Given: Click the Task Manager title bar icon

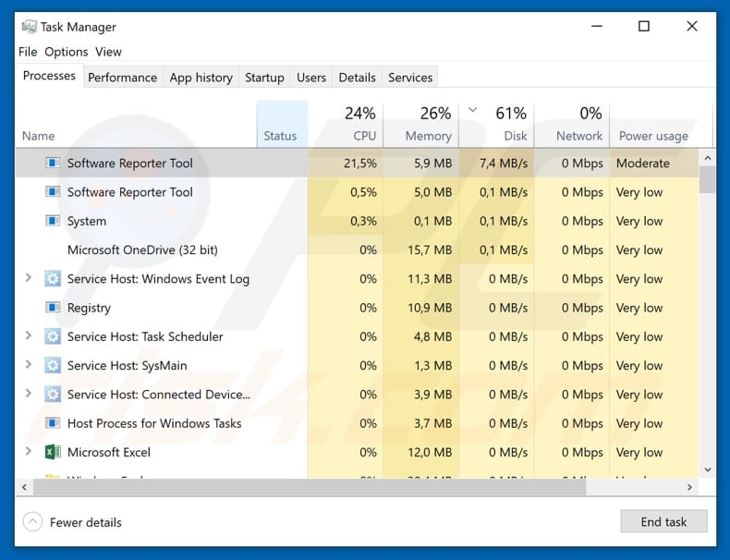Looking at the screenshot, I should click(29, 27).
